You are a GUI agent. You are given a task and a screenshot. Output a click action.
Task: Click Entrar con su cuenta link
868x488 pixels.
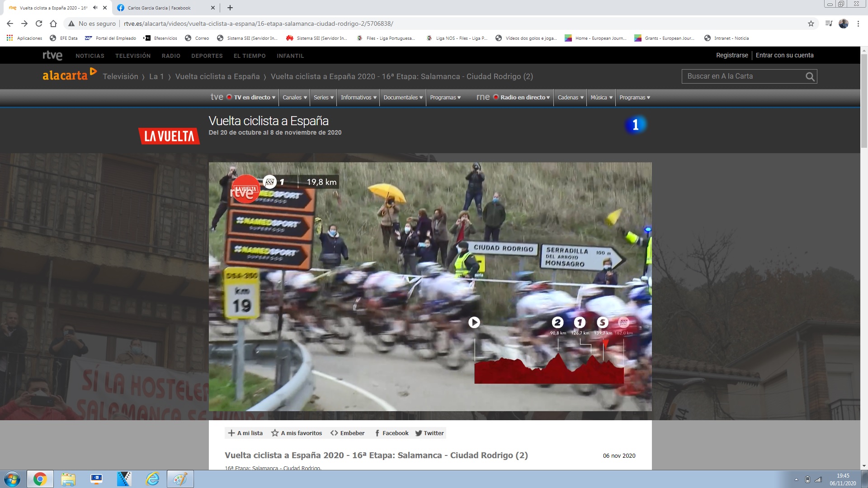[784, 55]
